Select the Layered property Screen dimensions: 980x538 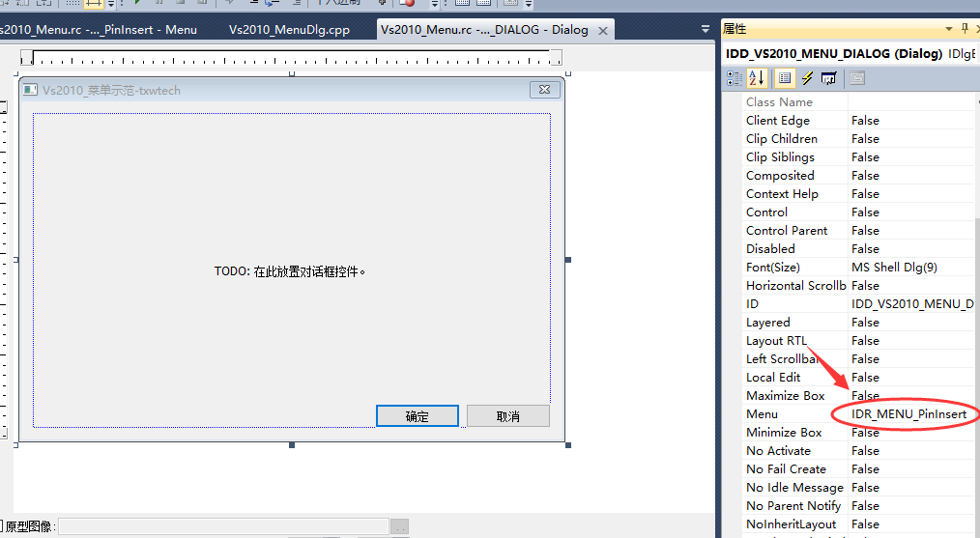click(767, 322)
